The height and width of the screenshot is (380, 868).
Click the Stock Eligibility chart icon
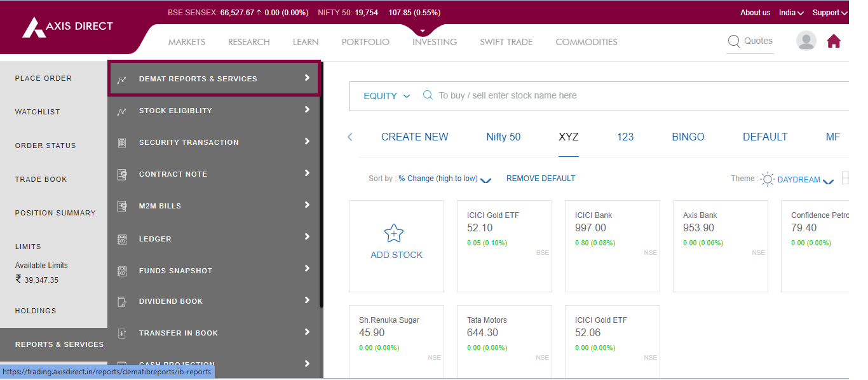point(122,111)
